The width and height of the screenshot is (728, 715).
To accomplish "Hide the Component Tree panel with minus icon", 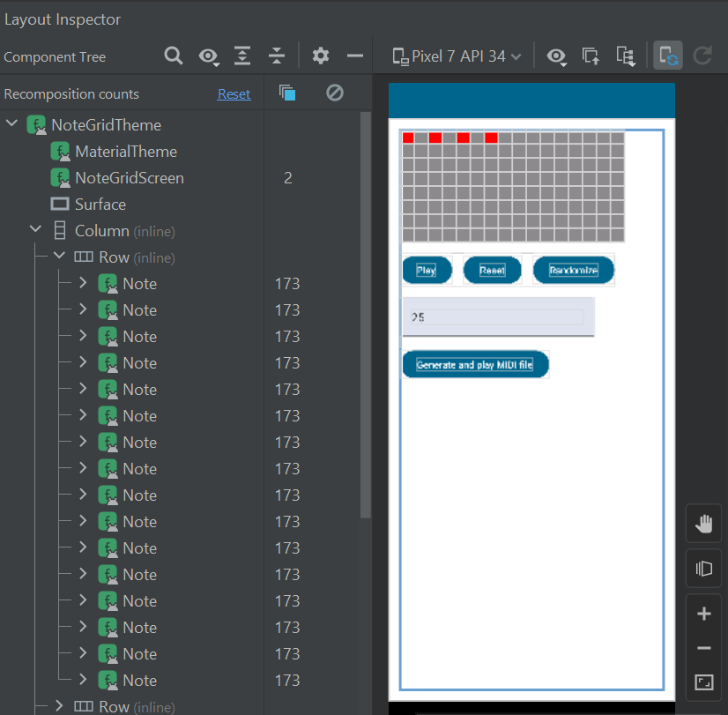I will (x=355, y=56).
